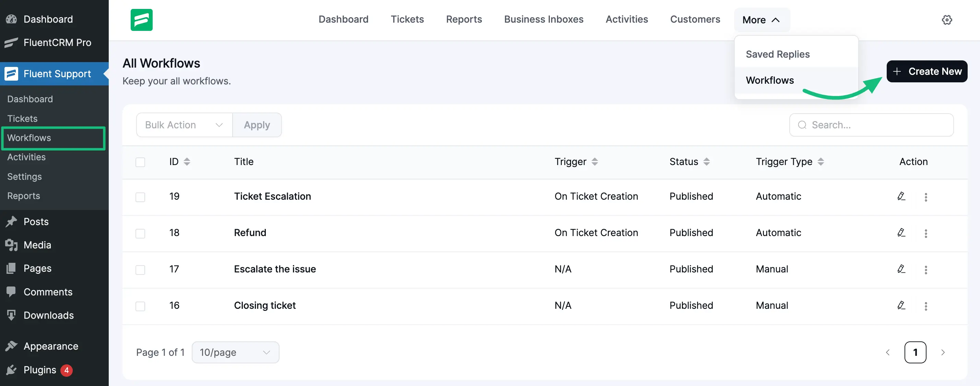The height and width of the screenshot is (386, 980).
Task: Click the Create New button
Action: 926,71
